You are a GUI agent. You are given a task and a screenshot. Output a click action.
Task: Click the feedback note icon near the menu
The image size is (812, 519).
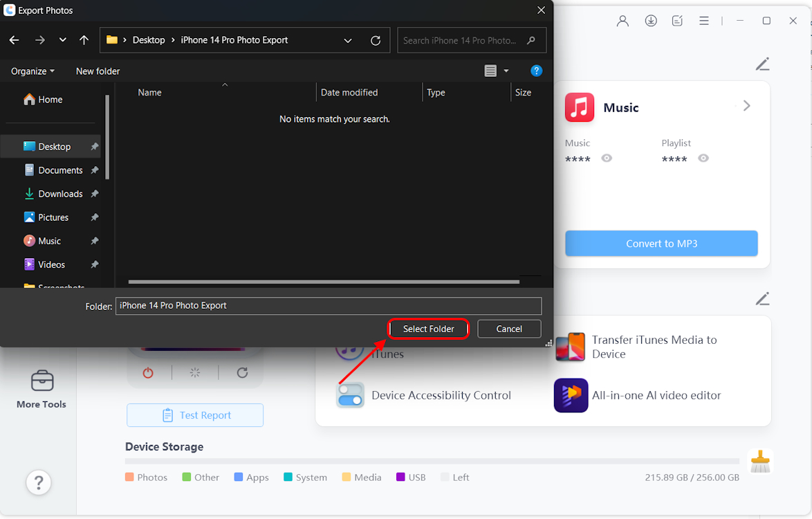(676, 21)
